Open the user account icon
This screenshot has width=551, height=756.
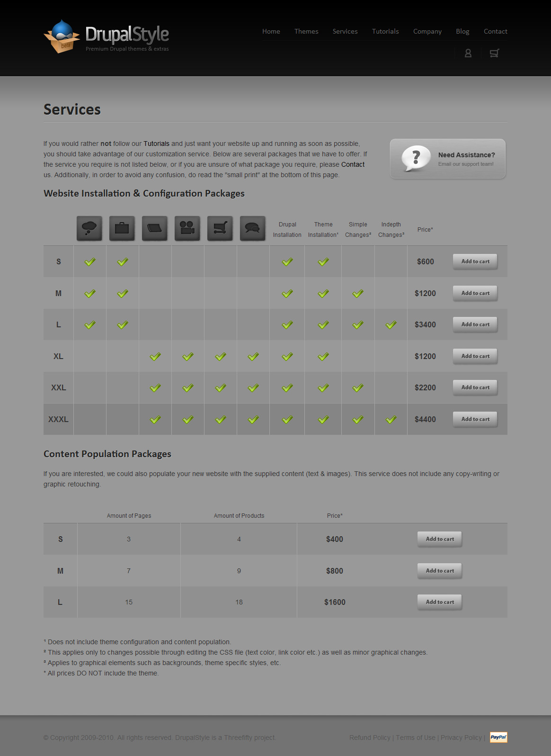coord(468,53)
